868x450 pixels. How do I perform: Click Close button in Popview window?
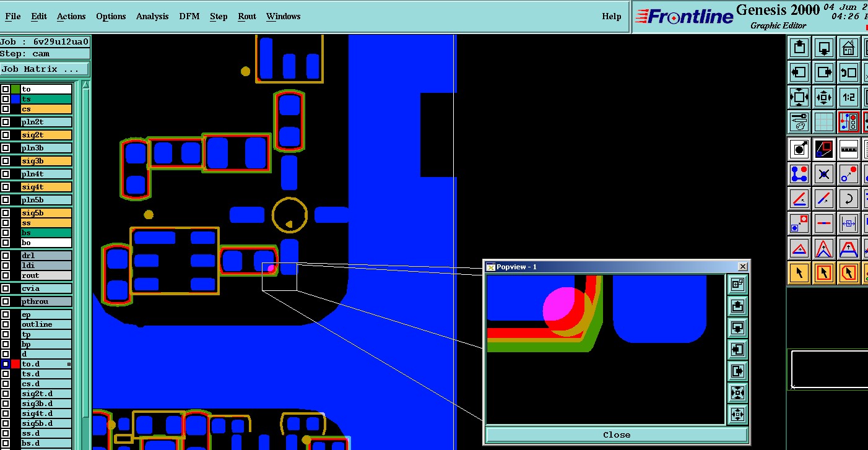pyautogui.click(x=617, y=435)
